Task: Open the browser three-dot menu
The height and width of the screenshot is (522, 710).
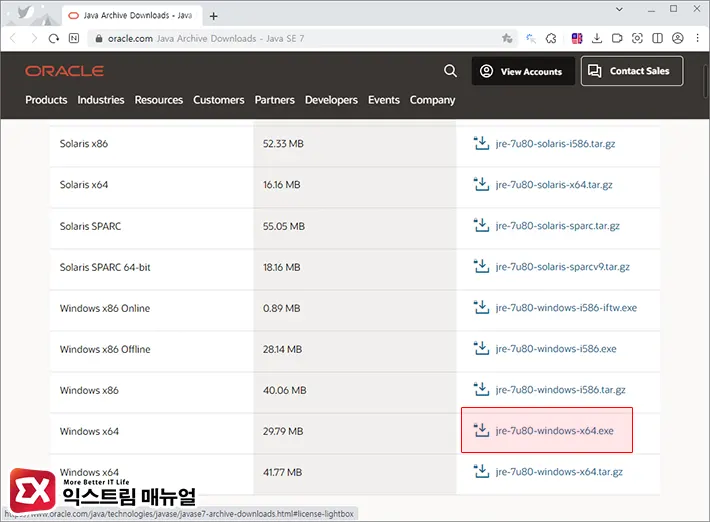Action: 696,38
